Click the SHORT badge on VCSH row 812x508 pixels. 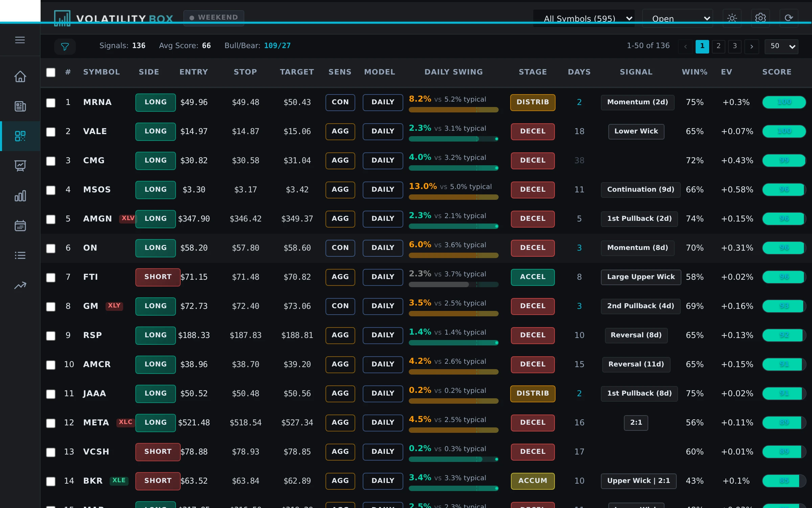coord(158,452)
